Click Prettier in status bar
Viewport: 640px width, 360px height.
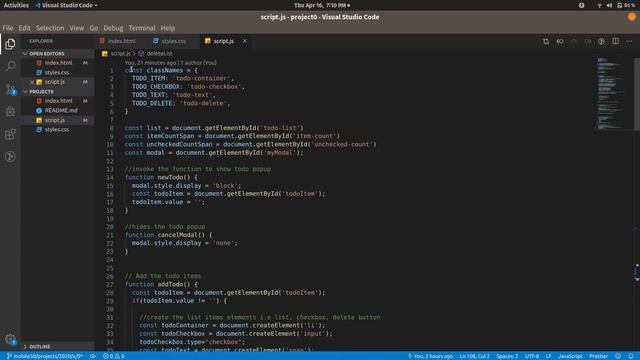598,356
